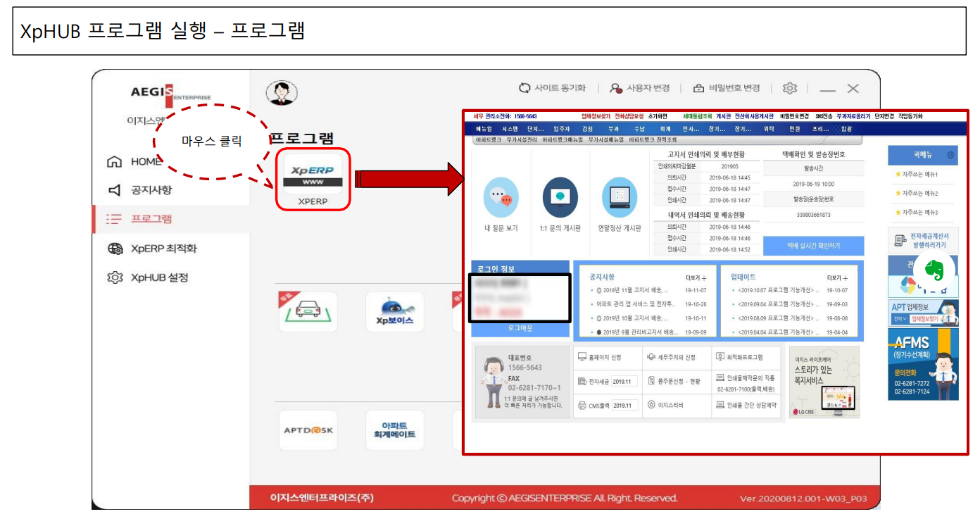The height and width of the screenshot is (526, 980).
Task: Click 전자세금 date field 2019.11
Action: point(624,381)
